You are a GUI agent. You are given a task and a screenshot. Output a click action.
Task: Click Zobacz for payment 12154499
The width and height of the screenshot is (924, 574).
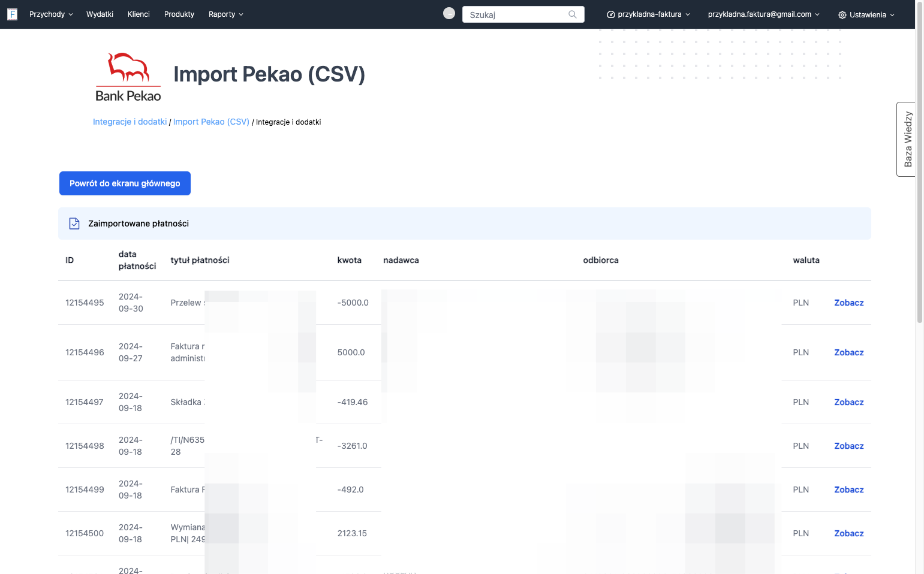click(849, 490)
